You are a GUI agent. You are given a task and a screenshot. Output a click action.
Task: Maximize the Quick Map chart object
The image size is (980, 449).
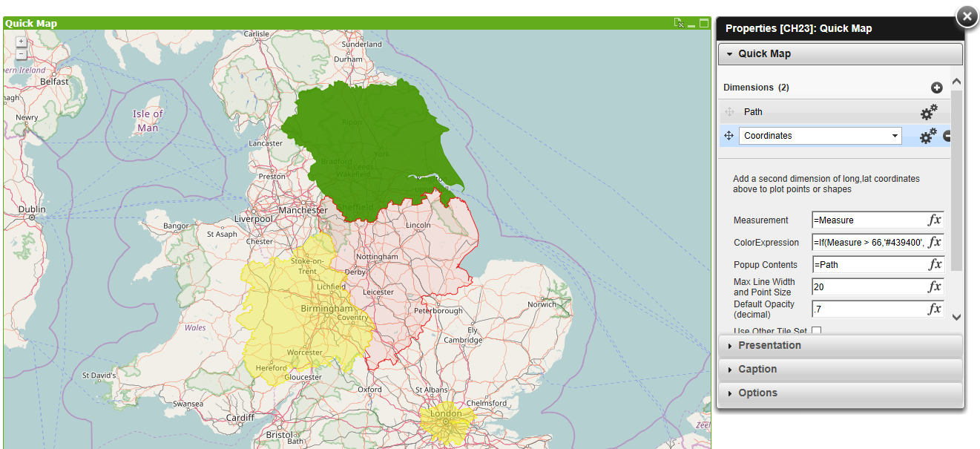pyautogui.click(x=703, y=23)
